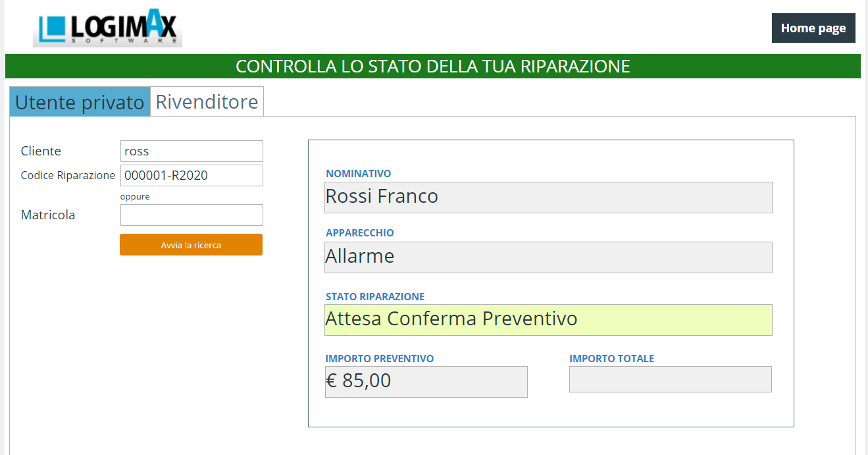Click the Logimax Software logo
The height and width of the screenshot is (455, 868).
click(107, 29)
